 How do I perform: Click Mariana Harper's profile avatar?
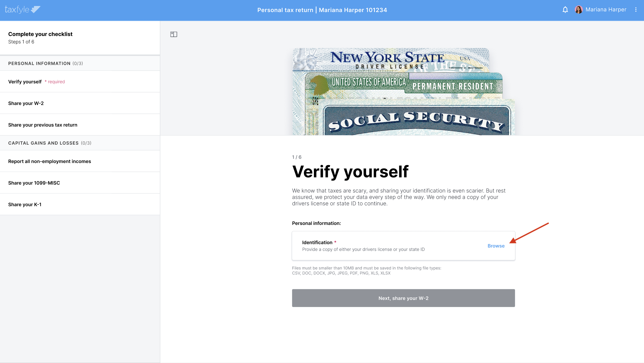click(x=578, y=10)
